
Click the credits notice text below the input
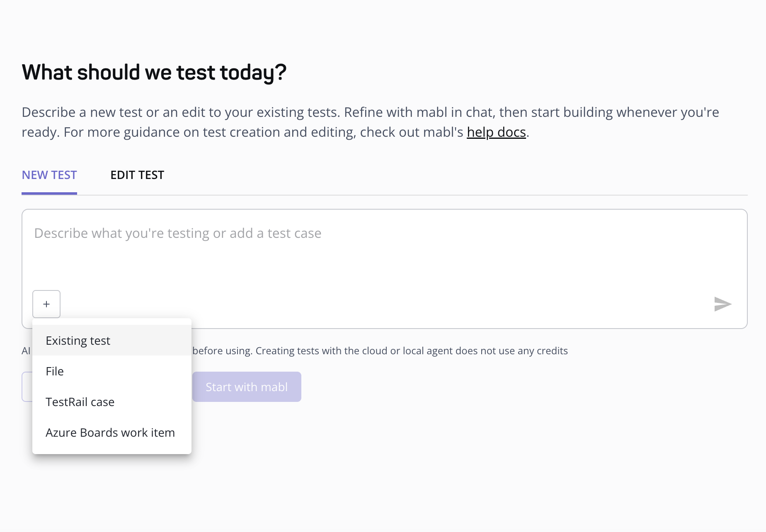click(380, 351)
